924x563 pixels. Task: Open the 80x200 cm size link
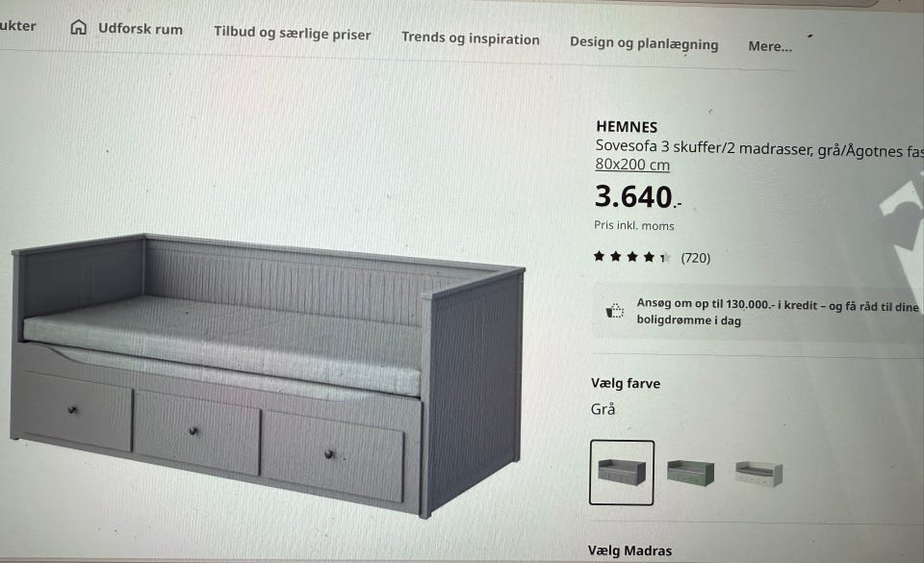[x=632, y=165]
